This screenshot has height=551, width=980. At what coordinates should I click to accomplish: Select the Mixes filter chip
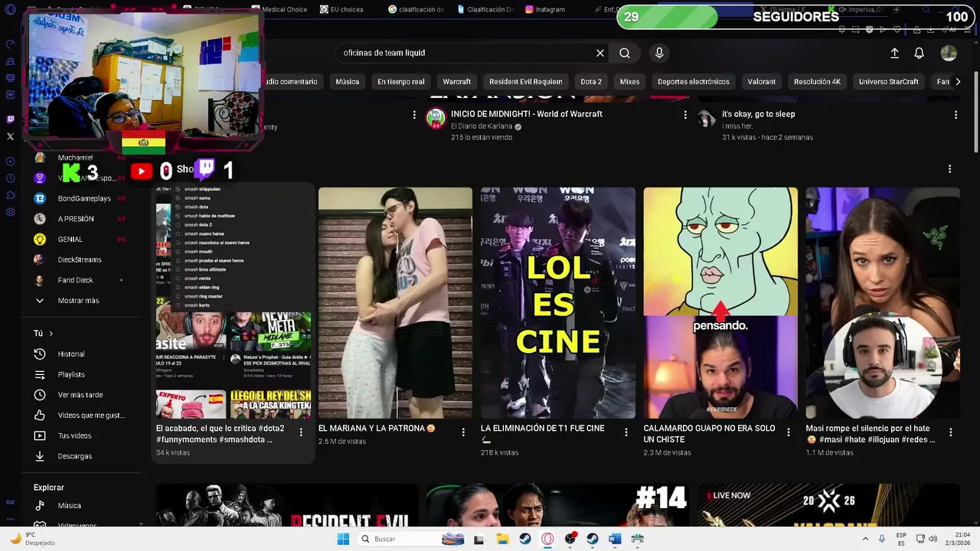(629, 82)
